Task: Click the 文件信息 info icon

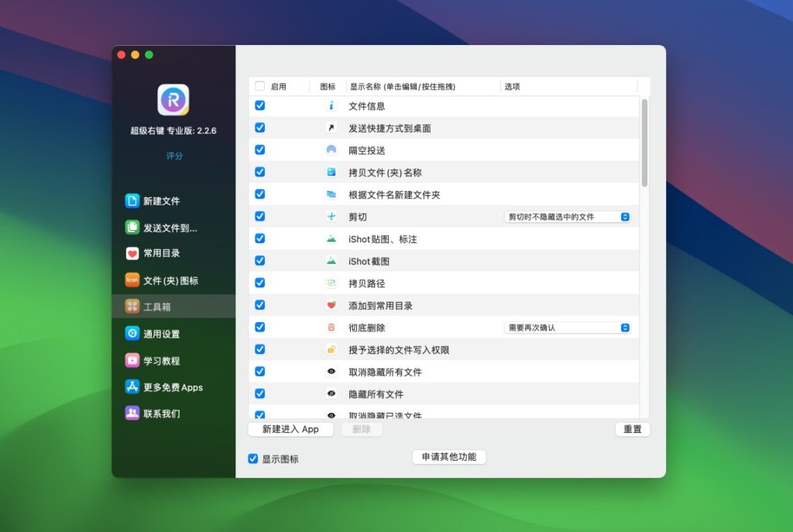Action: pyautogui.click(x=331, y=105)
